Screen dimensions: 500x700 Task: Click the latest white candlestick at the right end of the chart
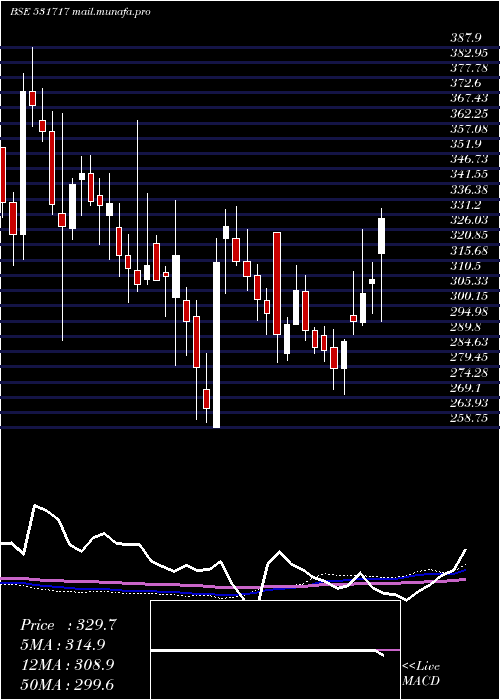[381, 236]
